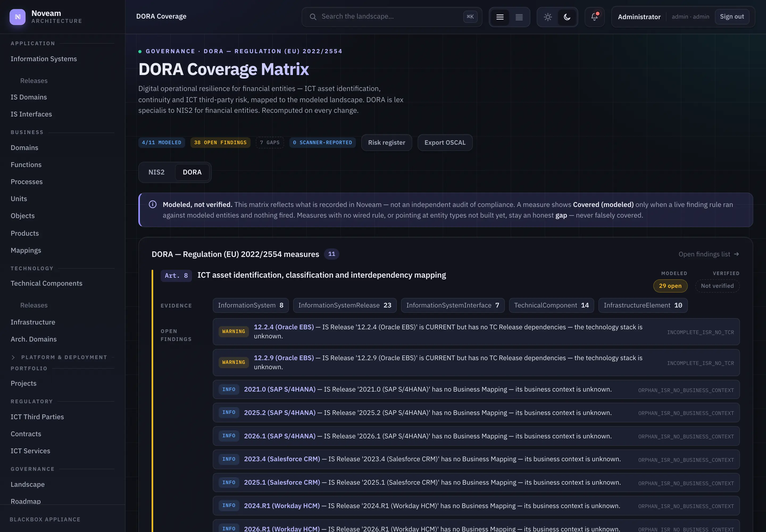Viewport: 766px width, 532px height.
Task: Switch to comfortable list density view
Action: point(500,17)
